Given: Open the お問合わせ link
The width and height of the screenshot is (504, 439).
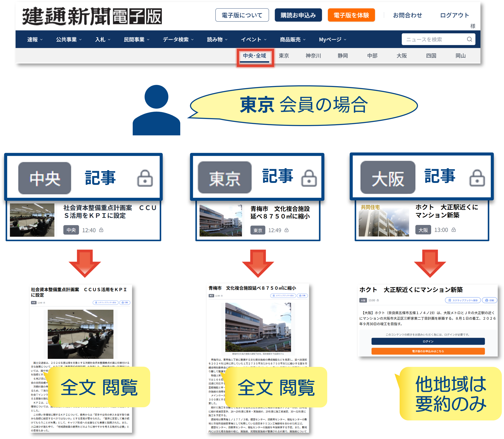Looking at the screenshot, I should pyautogui.click(x=407, y=15).
